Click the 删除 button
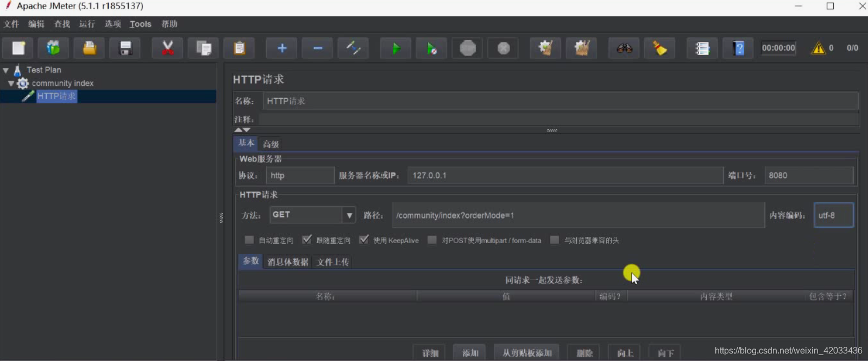Screen dimensions: 868x361 click(584, 353)
